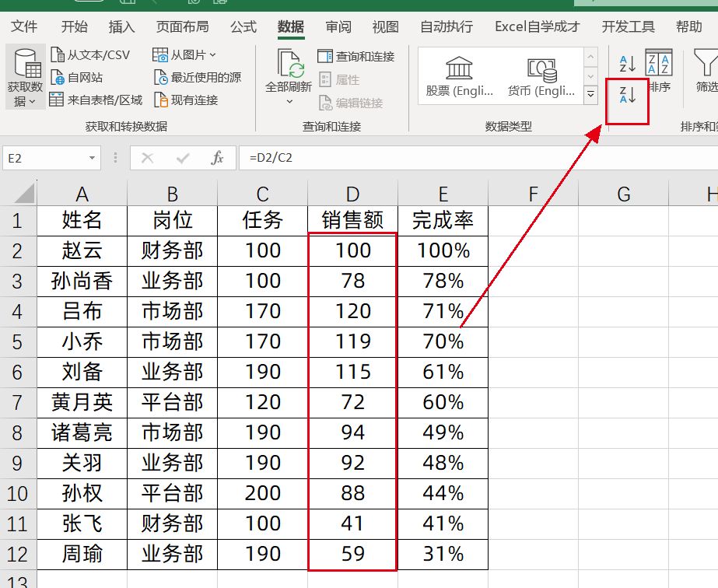
Task: Open the Name Box dropdown arrow
Action: [92, 158]
